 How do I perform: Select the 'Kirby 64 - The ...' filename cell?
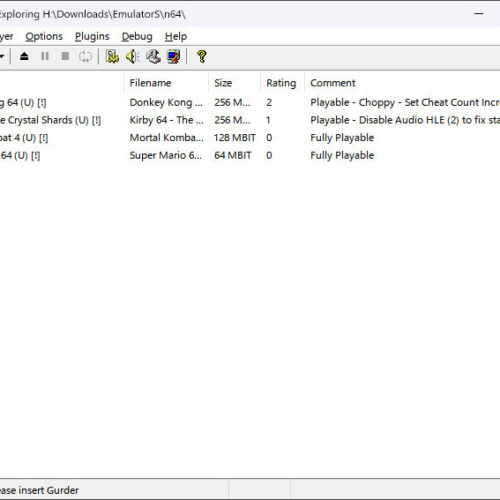[166, 120]
